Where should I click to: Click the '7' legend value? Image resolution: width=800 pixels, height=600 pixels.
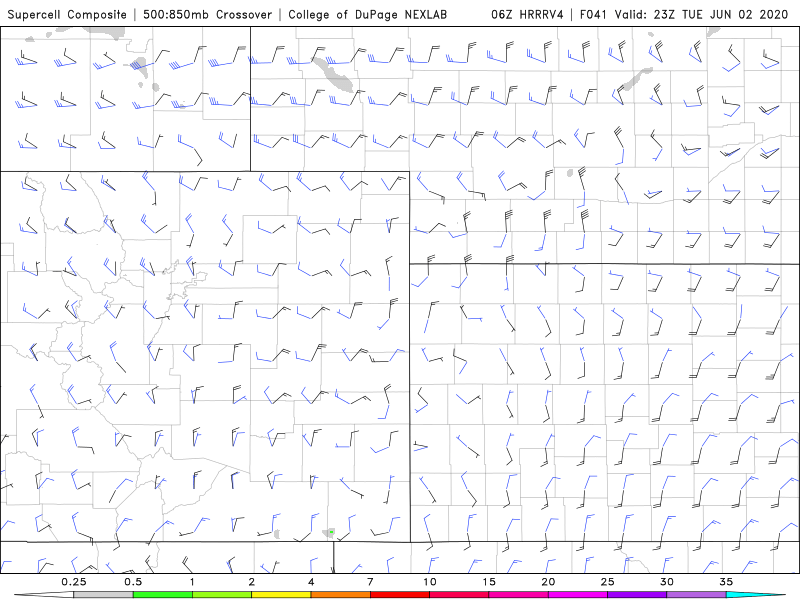[x=370, y=582]
